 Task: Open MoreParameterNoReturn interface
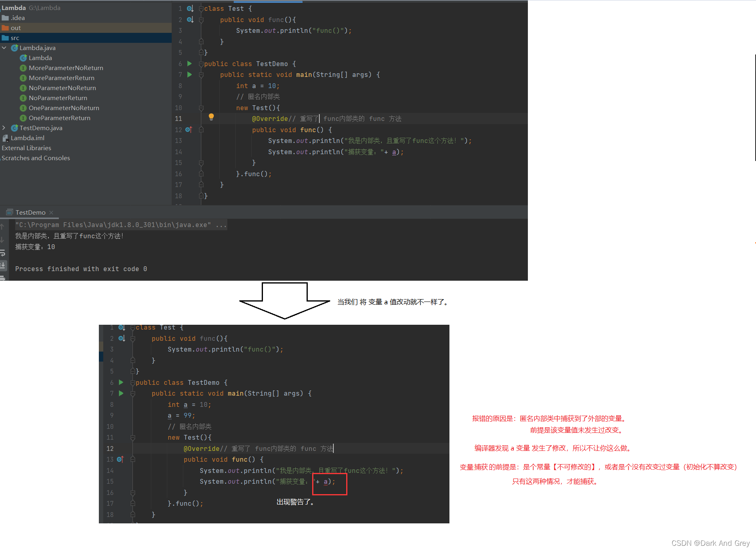[x=62, y=68]
